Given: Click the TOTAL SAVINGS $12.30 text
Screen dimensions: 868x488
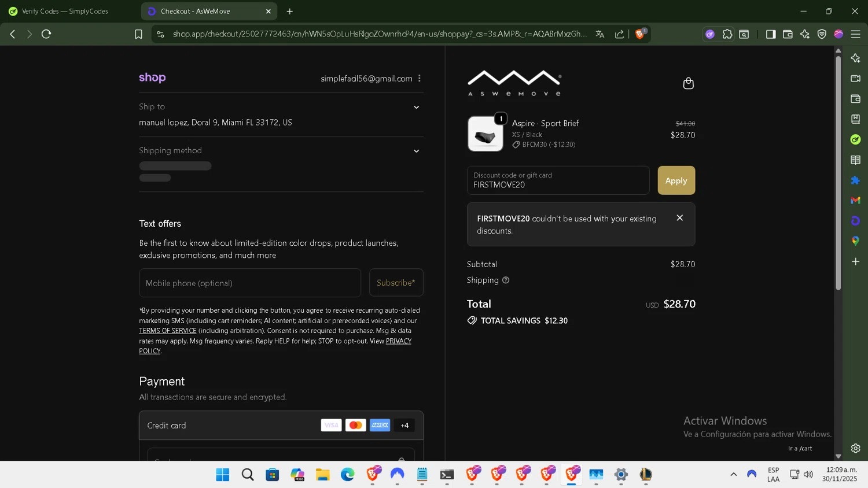Looking at the screenshot, I should coord(524,320).
